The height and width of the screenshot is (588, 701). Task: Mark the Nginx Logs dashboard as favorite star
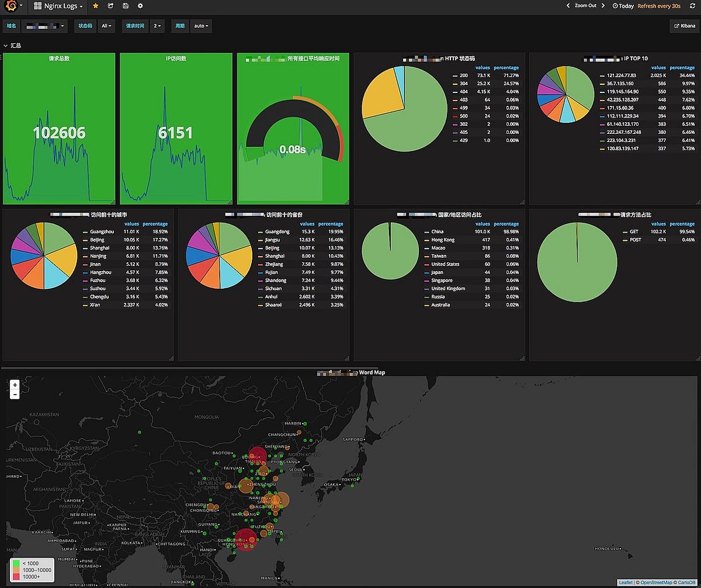click(x=96, y=6)
